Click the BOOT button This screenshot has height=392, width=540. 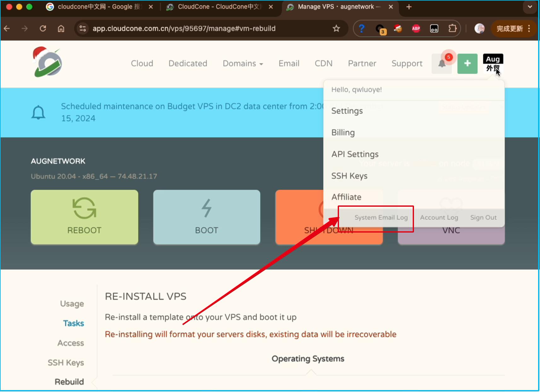point(207,217)
